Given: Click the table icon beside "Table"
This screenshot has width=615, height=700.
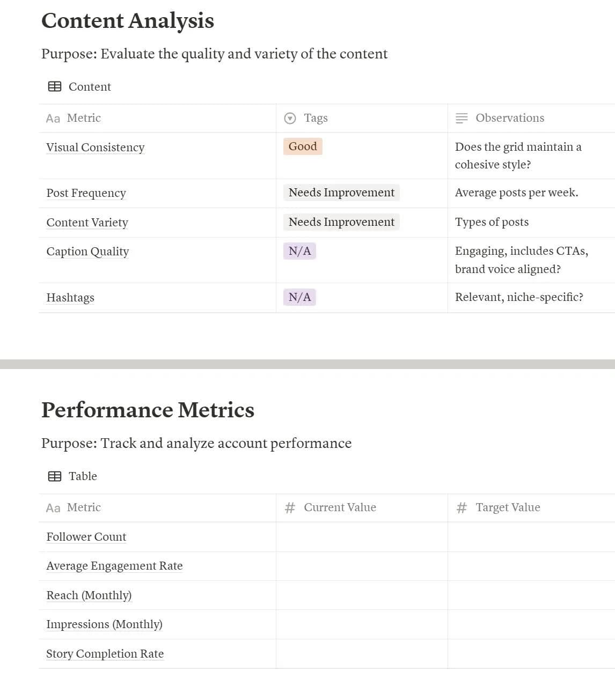Looking at the screenshot, I should click(54, 476).
